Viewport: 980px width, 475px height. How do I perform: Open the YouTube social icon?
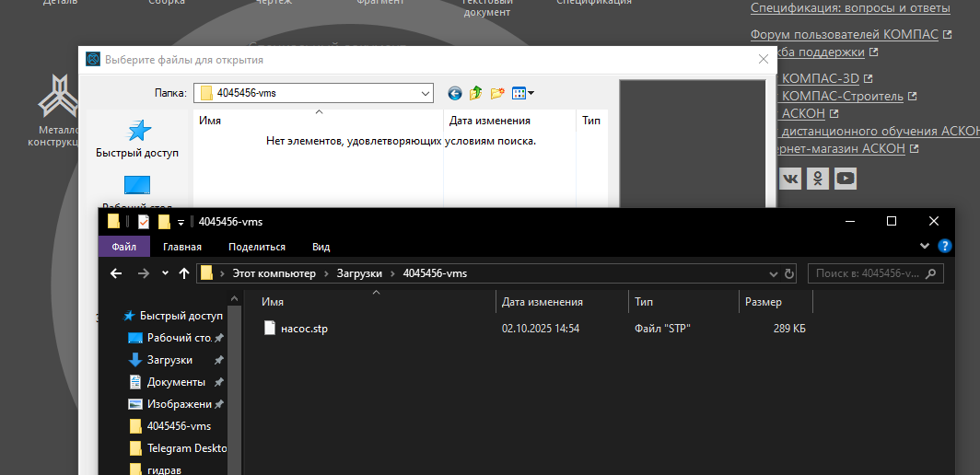point(846,178)
